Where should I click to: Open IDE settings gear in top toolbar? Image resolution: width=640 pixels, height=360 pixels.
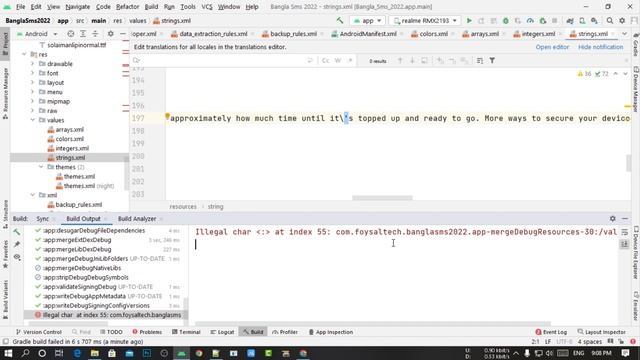(622, 20)
